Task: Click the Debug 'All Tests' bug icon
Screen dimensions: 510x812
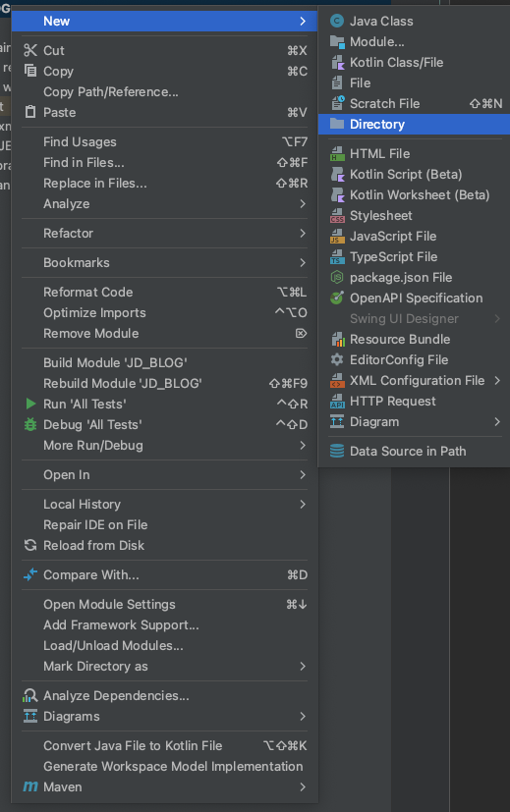Action: coord(30,424)
